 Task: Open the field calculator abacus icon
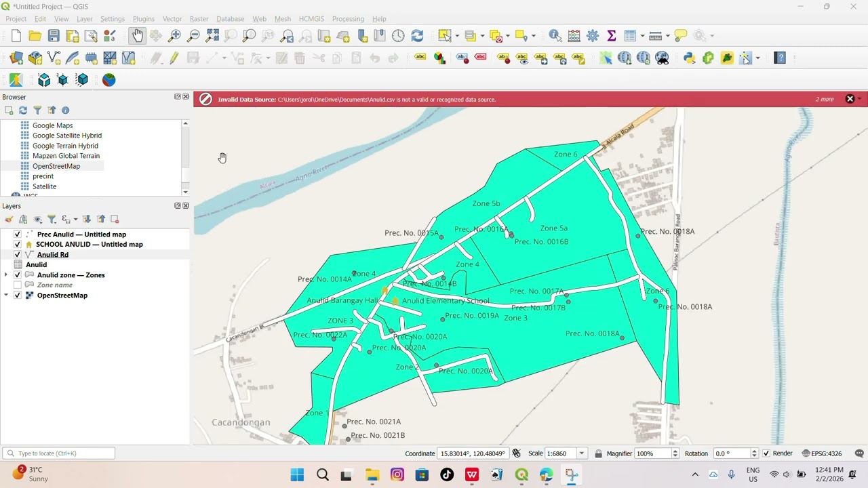(574, 36)
